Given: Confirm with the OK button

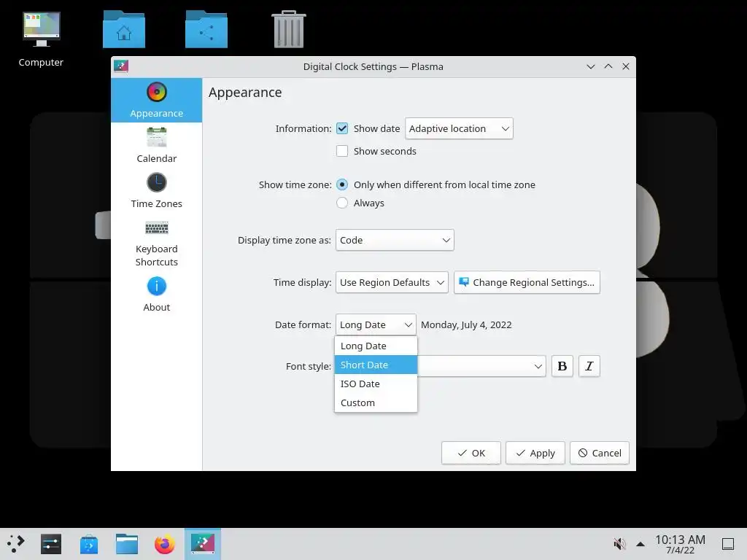Looking at the screenshot, I should (471, 453).
